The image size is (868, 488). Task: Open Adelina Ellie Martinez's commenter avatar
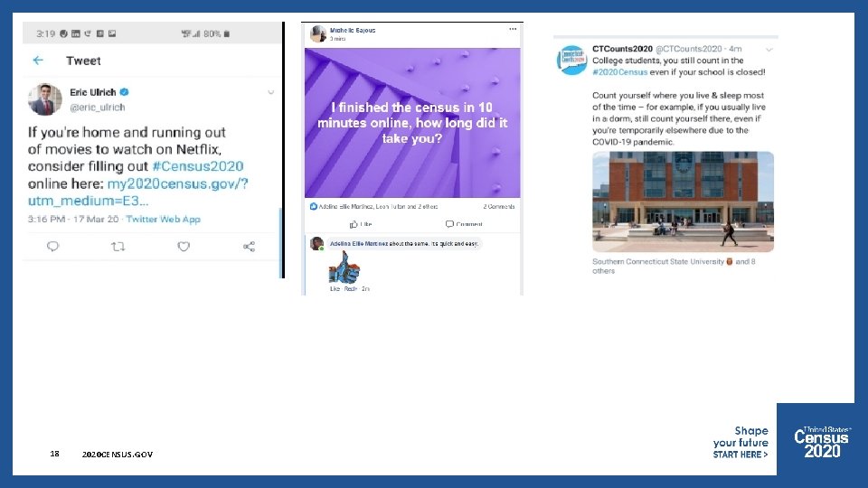pos(316,243)
